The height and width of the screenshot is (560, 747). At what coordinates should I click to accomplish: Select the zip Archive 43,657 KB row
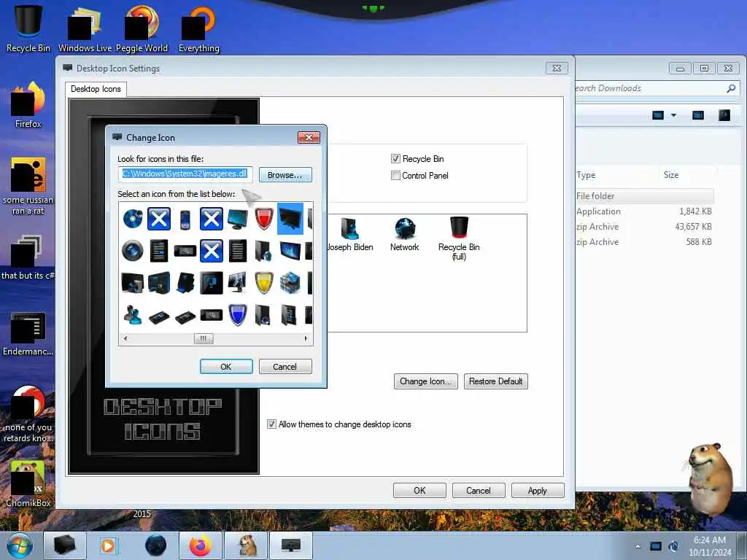[645, 227]
